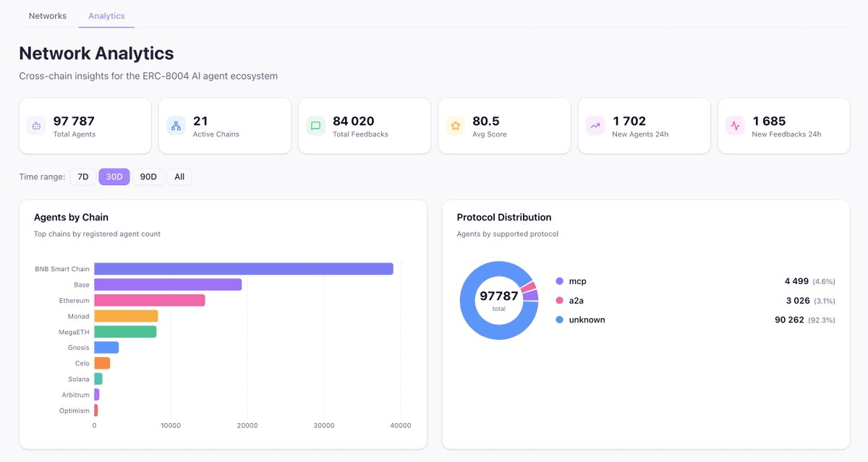This screenshot has height=462, width=868.
Task: Click the Monad bar in the chart
Action: click(x=126, y=316)
